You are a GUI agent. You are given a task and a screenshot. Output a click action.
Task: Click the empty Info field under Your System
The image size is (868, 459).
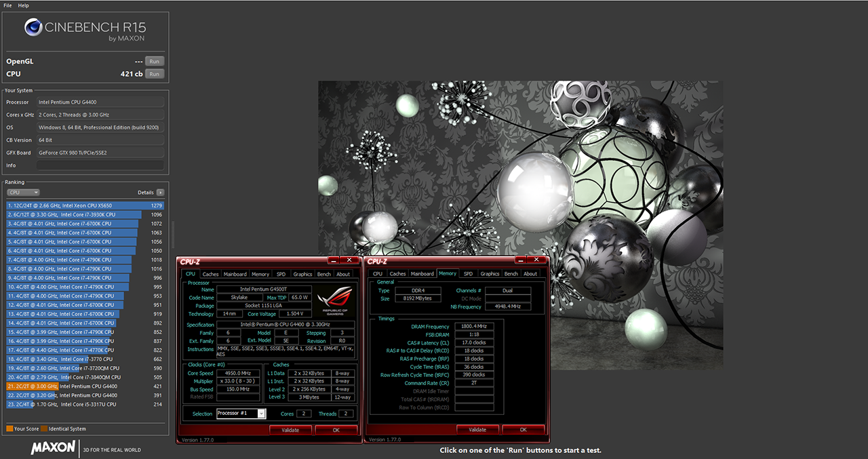100,165
